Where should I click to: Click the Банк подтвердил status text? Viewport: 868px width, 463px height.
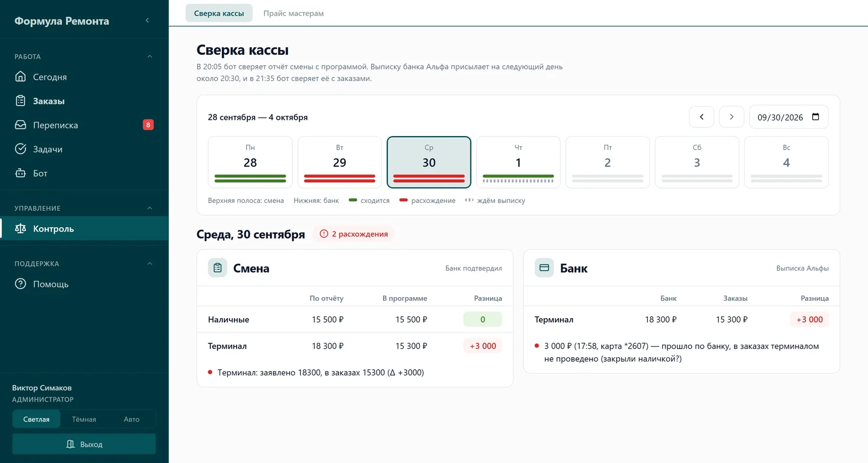point(474,268)
